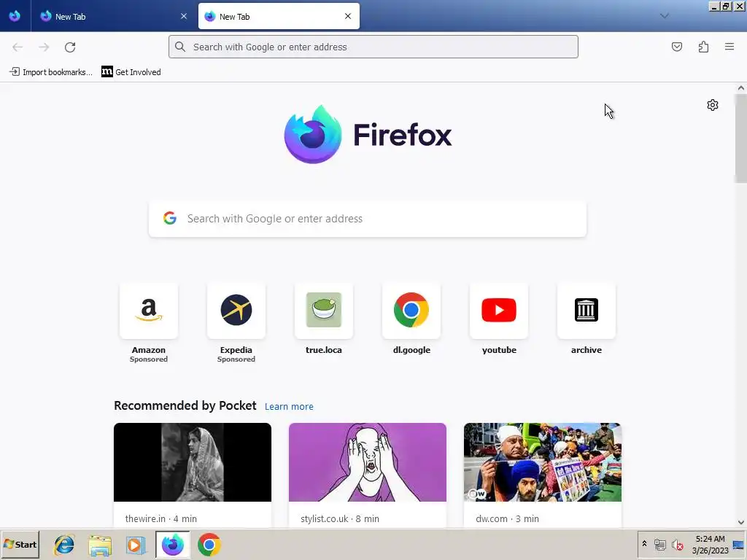Open the list all tabs dropdown arrow

[x=664, y=16]
